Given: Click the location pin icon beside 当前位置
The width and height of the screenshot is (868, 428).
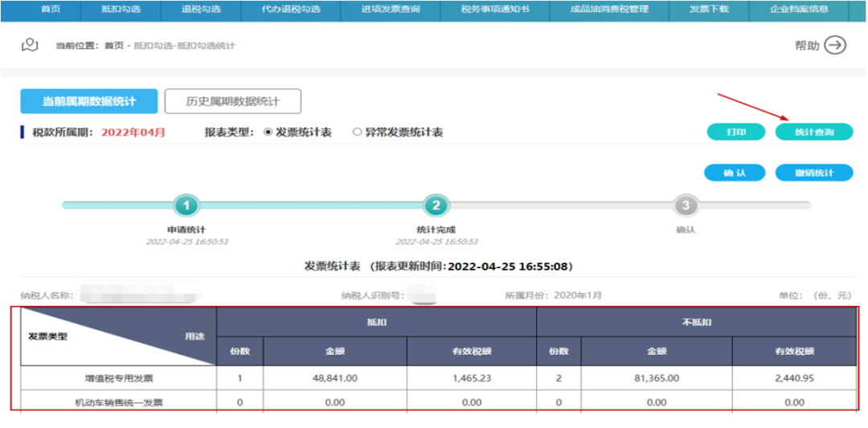Looking at the screenshot, I should tap(30, 45).
